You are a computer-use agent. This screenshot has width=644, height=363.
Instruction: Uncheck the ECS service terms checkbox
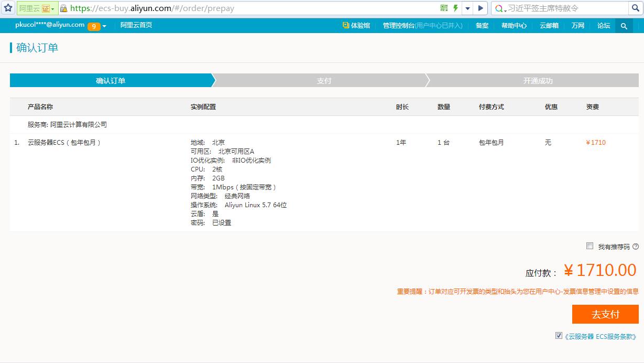point(559,336)
